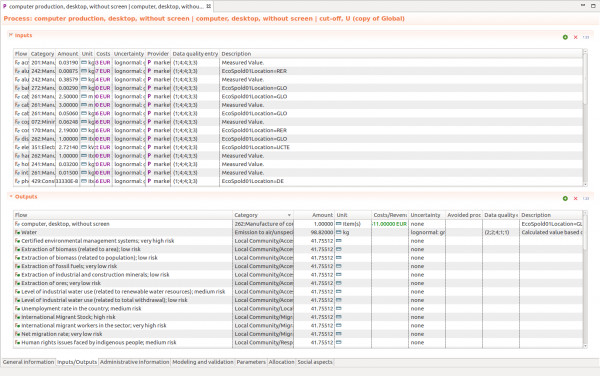Minimize the editor area using top-right icon
The width and height of the screenshot is (600, 376).
(x=583, y=5)
